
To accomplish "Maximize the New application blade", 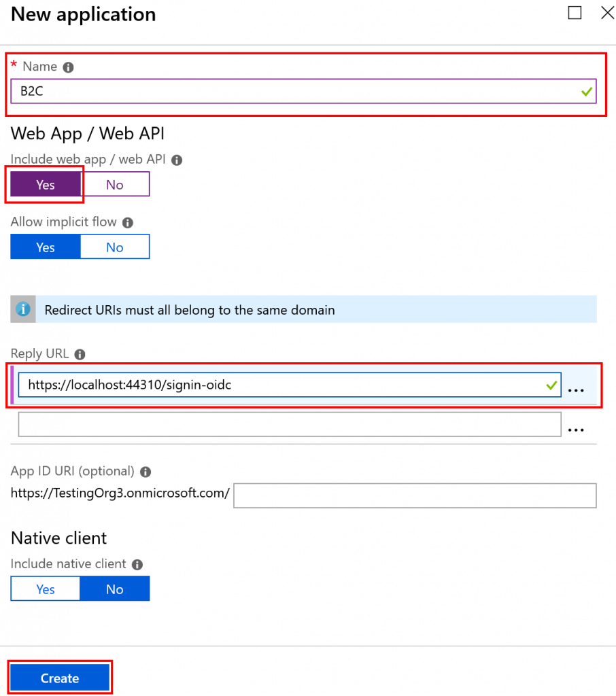I will (x=575, y=13).
